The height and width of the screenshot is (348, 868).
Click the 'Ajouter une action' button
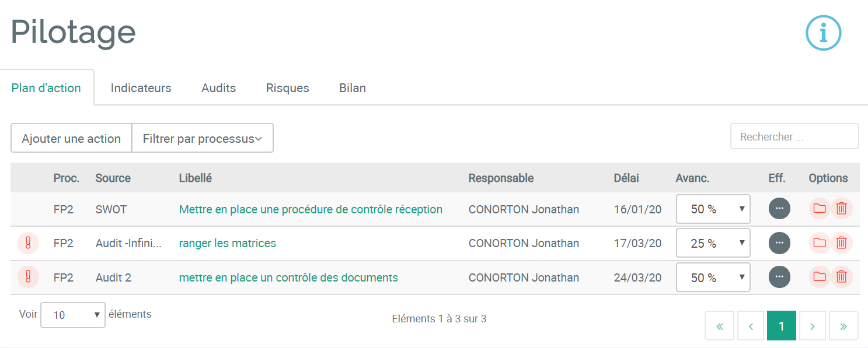(x=71, y=138)
